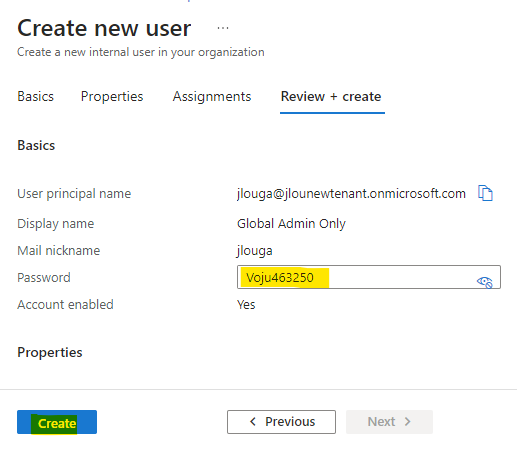This screenshot has height=449, width=517.
Task: Switch to the Basics tab
Action: pos(35,96)
